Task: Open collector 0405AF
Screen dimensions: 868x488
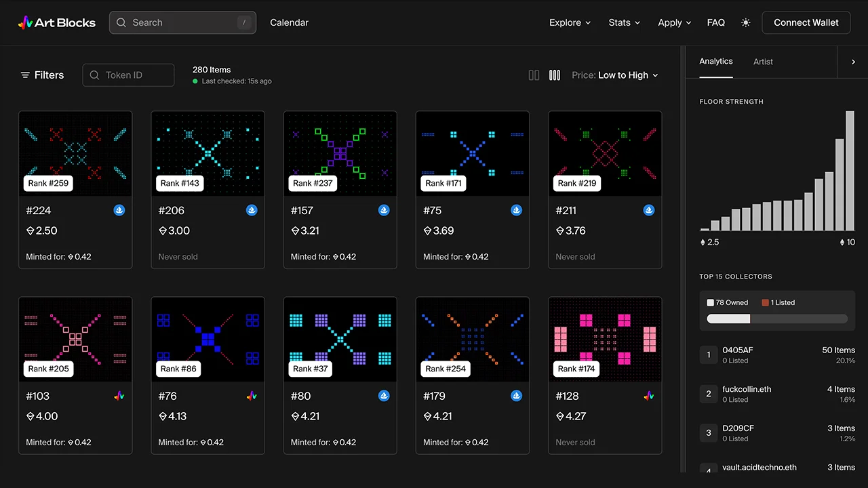Action: 777,355
